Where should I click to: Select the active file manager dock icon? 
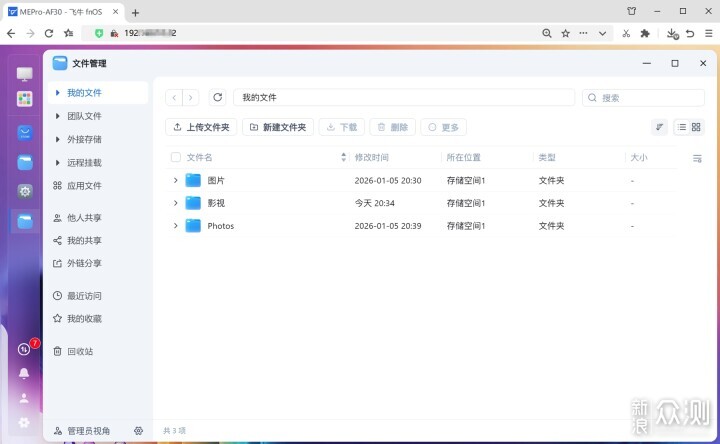25,221
